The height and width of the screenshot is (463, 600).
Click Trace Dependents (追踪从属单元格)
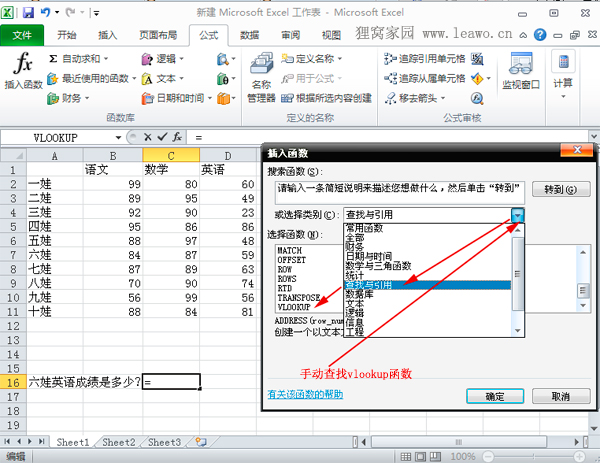(x=425, y=78)
